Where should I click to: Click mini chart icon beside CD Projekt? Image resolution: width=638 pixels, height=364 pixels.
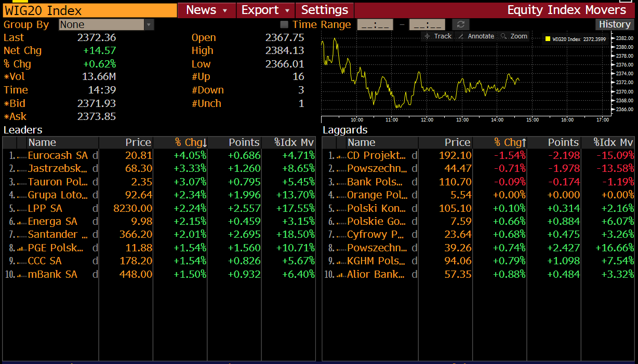(x=341, y=155)
